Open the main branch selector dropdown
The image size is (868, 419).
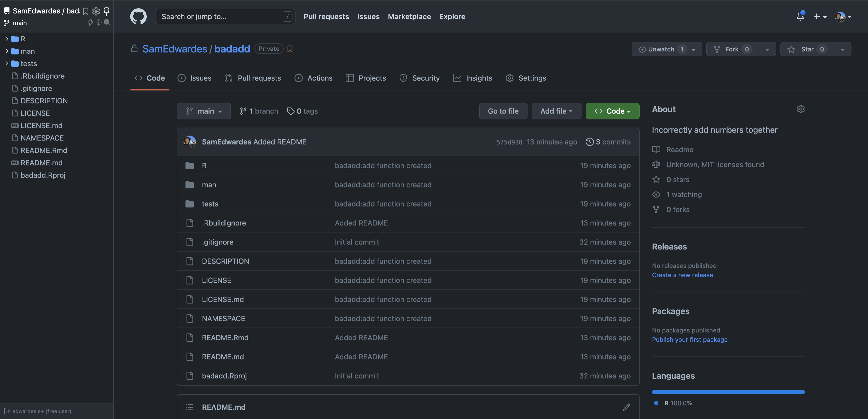pyautogui.click(x=204, y=111)
